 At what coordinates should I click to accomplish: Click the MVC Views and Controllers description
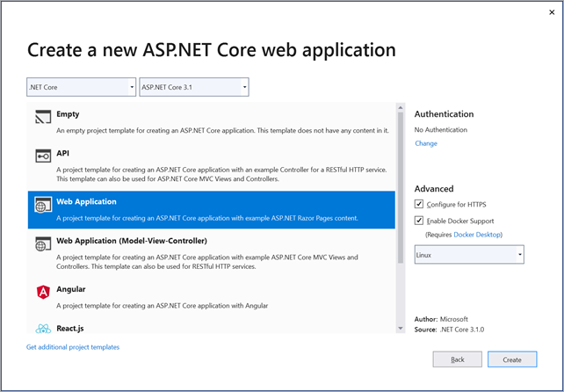tap(207, 262)
